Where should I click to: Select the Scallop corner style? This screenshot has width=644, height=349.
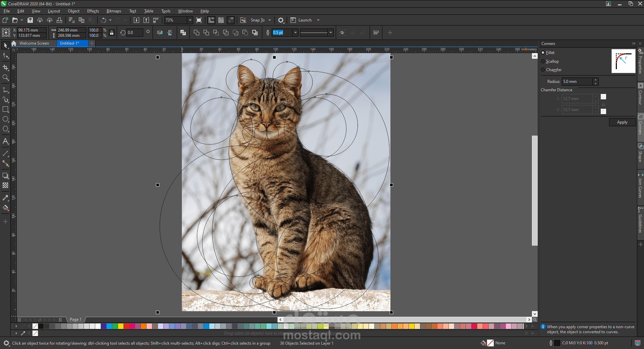coord(543,61)
